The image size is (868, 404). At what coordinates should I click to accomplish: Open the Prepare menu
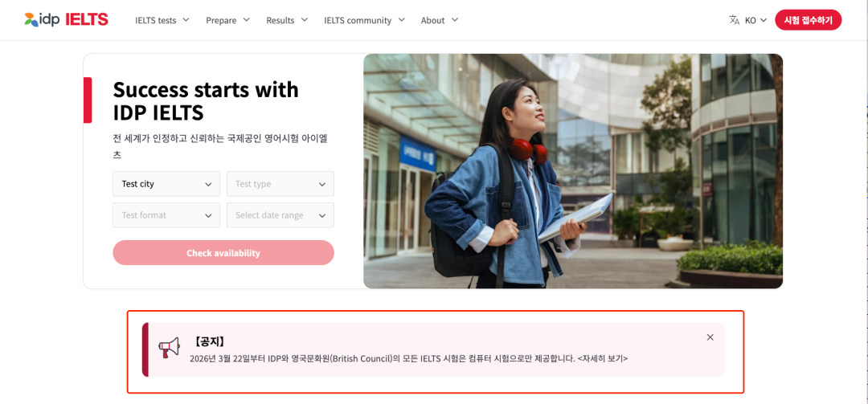[x=221, y=20]
